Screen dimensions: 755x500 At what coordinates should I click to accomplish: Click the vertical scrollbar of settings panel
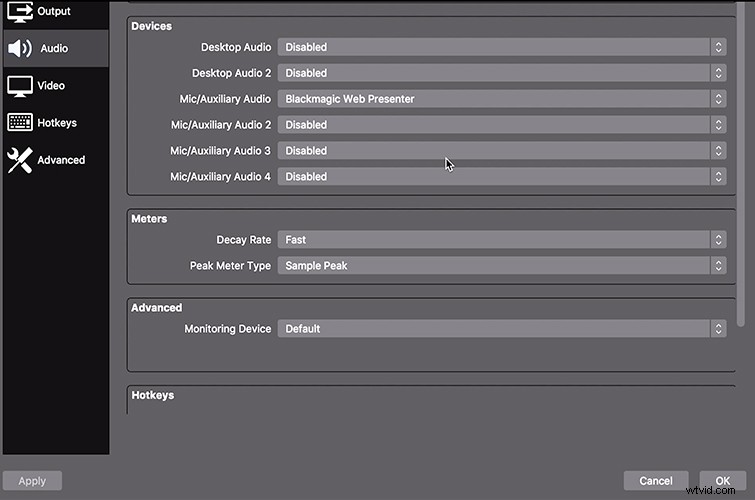[x=741, y=164]
